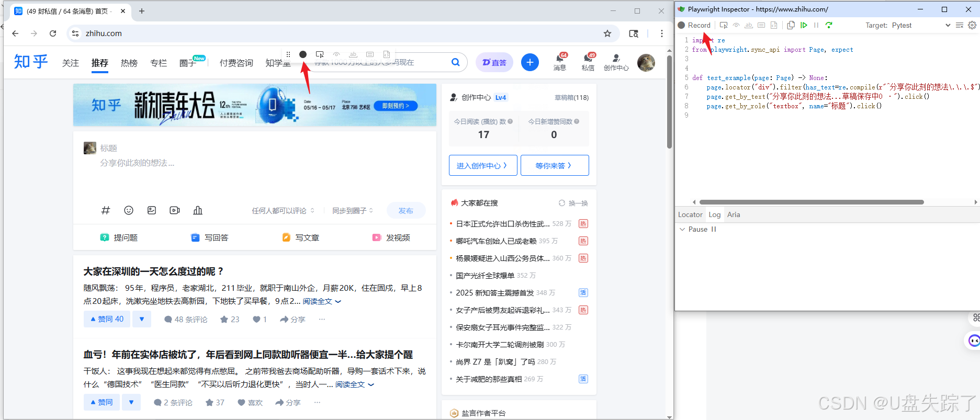Click overlay Assert text icon on page
The height and width of the screenshot is (420, 980).
(353, 54)
